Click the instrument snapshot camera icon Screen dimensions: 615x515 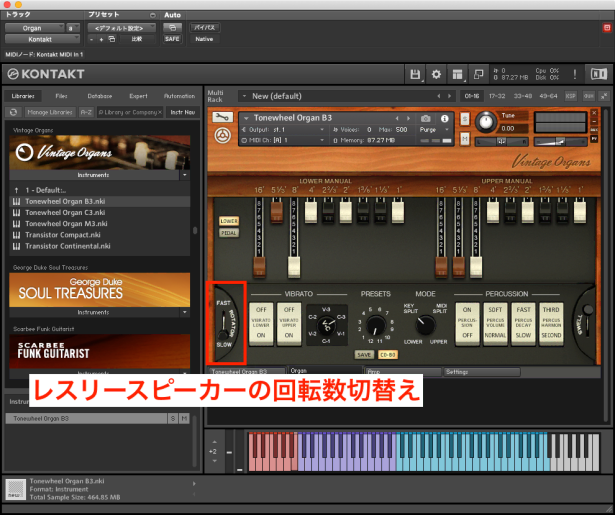pyautogui.click(x=426, y=118)
